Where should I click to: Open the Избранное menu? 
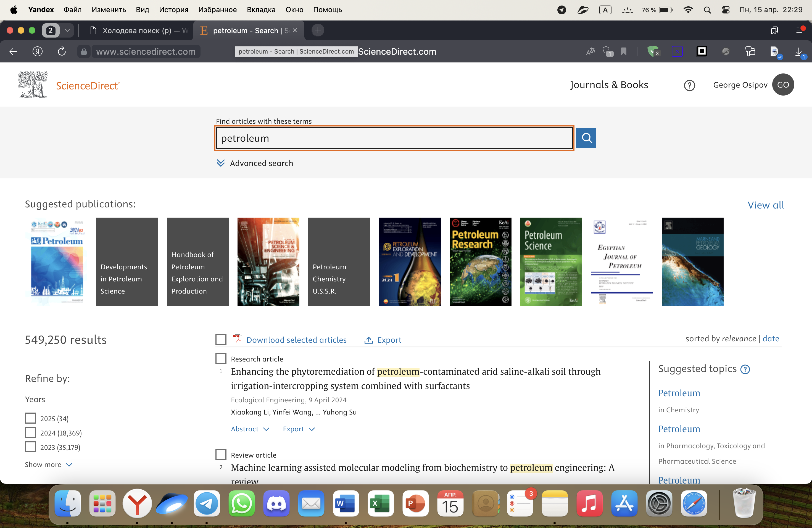point(217,10)
